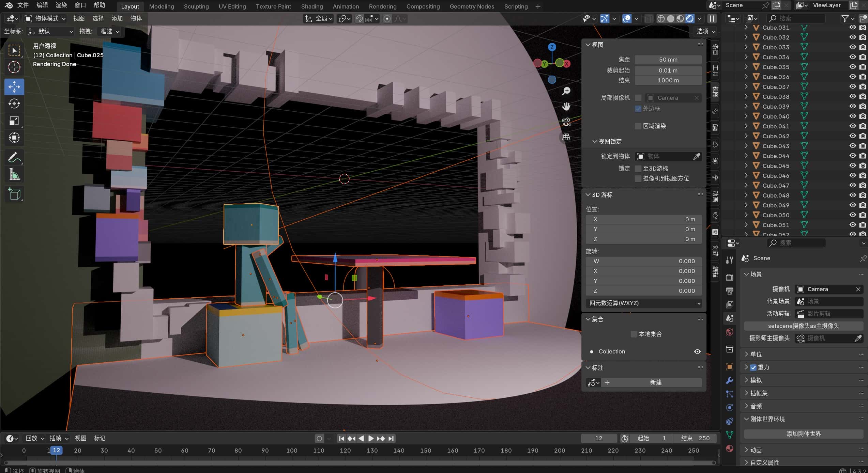The width and height of the screenshot is (868, 473).
Task: Choose the Annotate pencil tool
Action: point(14,157)
